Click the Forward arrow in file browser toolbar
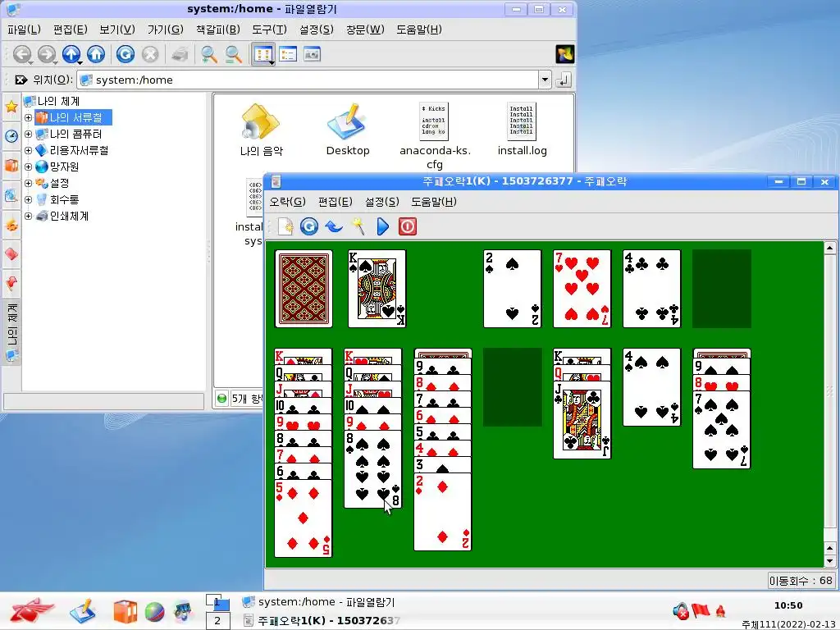This screenshot has width=840, height=630. click(47, 54)
